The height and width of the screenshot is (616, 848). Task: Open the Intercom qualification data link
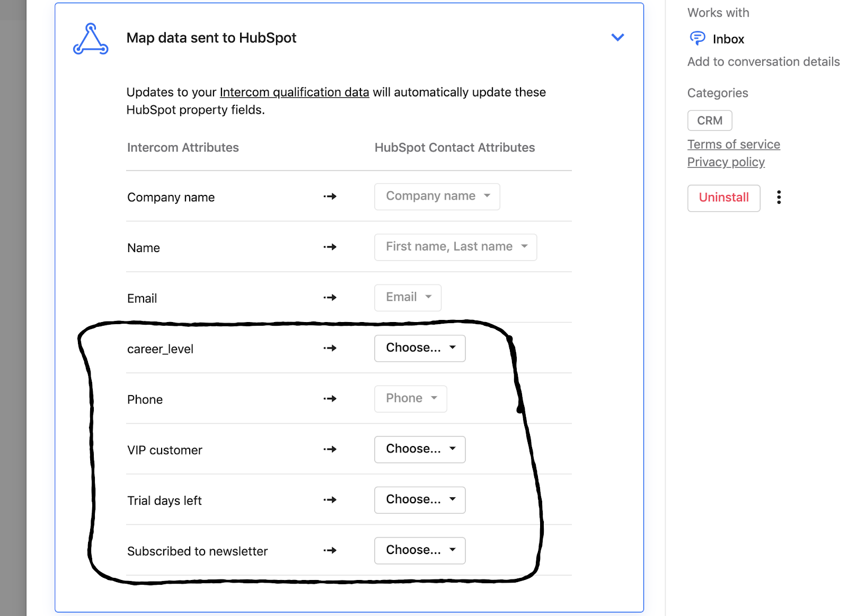pyautogui.click(x=294, y=92)
